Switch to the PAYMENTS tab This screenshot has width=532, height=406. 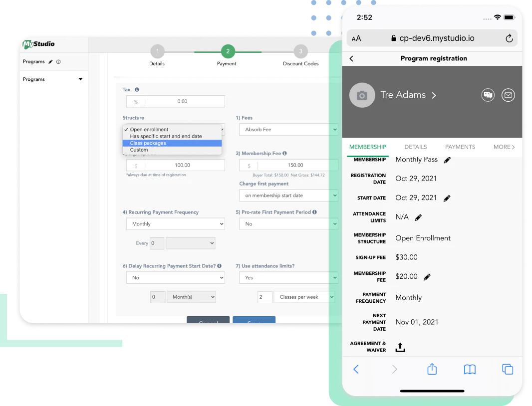click(x=460, y=147)
